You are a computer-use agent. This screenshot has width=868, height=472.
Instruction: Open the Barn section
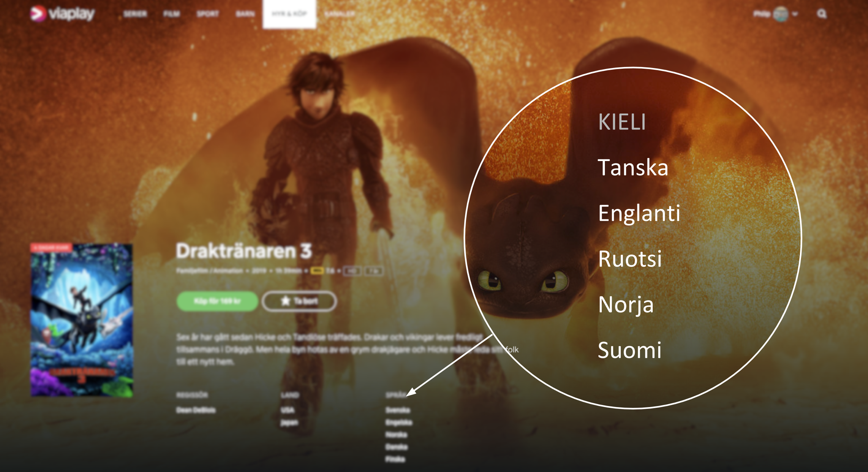pos(245,14)
